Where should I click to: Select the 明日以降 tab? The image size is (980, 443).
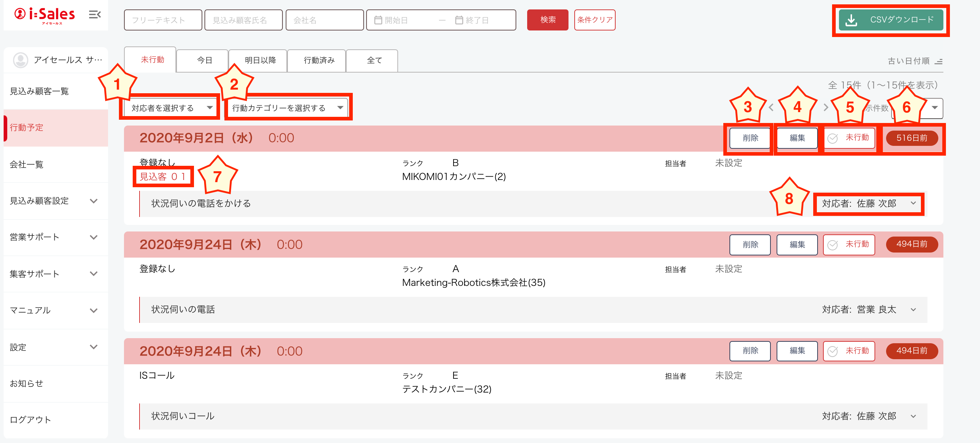260,61
